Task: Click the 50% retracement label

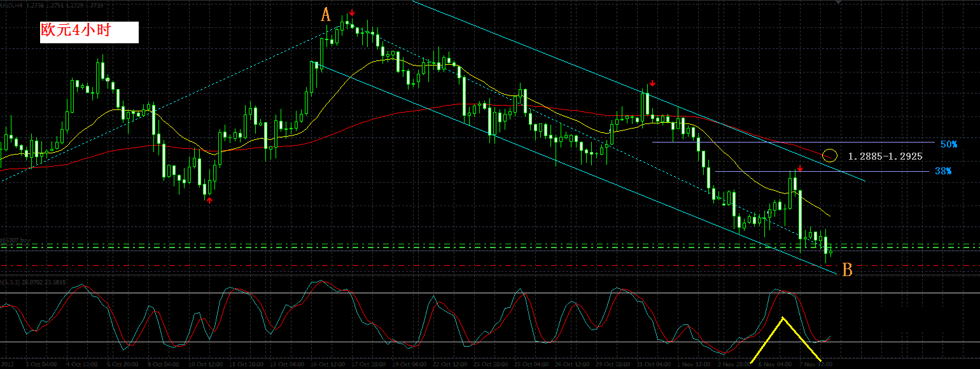Action: pos(948,144)
